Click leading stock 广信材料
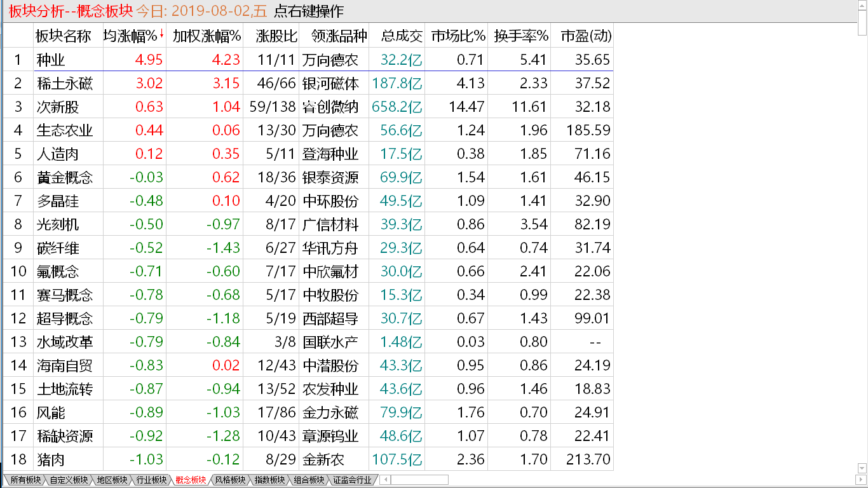Screen dimensions: 868x488 pos(330,224)
